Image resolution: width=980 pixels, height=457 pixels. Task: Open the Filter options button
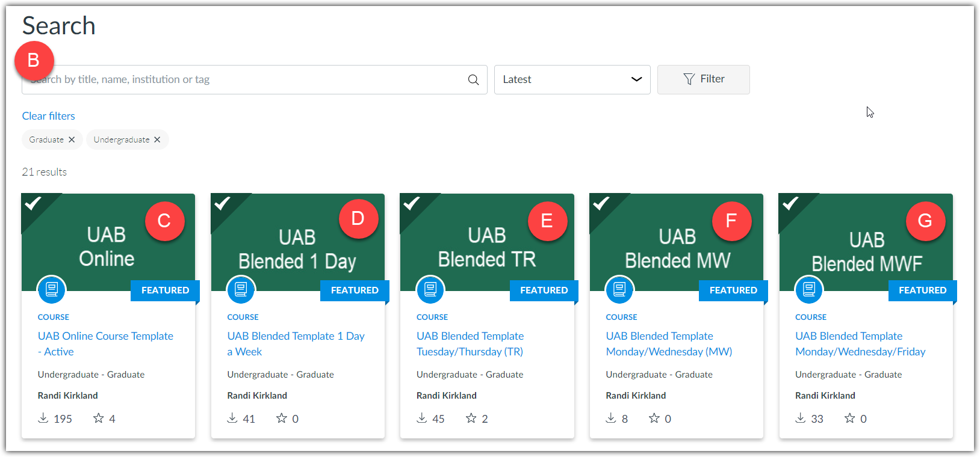coord(703,79)
